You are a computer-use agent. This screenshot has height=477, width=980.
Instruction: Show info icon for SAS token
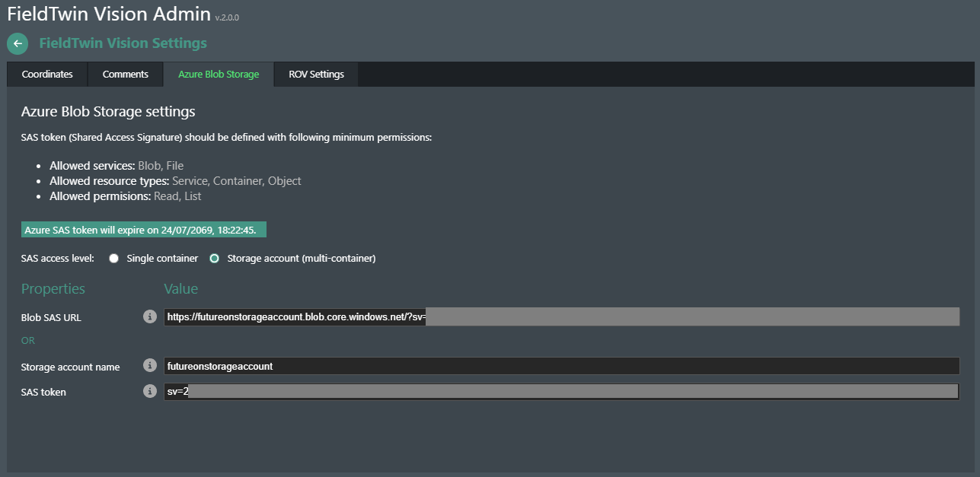point(150,391)
